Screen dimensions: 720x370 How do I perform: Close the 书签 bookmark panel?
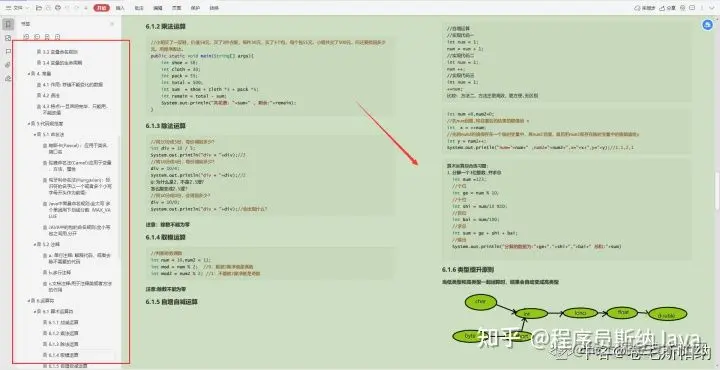[112, 24]
